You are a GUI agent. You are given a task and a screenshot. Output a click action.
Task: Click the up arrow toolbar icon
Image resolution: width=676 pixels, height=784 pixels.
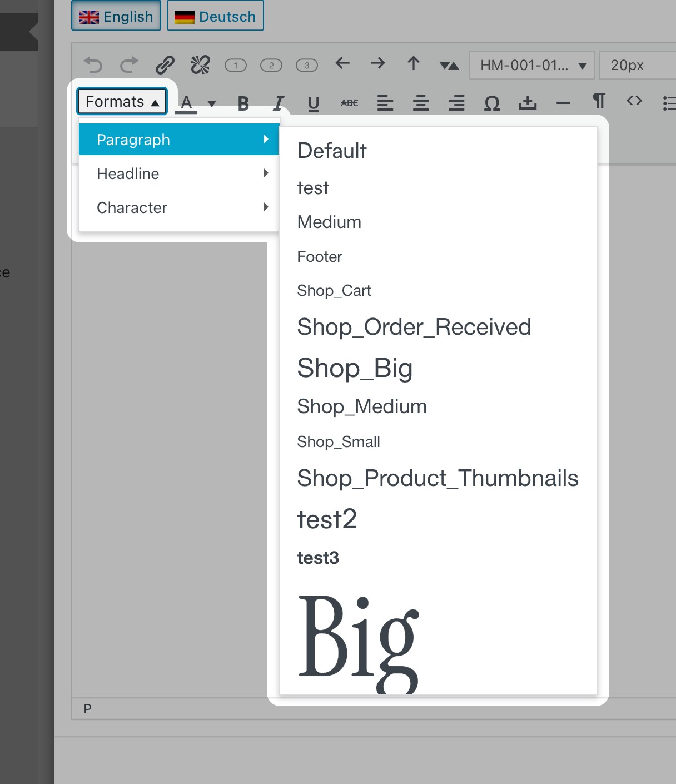click(414, 63)
